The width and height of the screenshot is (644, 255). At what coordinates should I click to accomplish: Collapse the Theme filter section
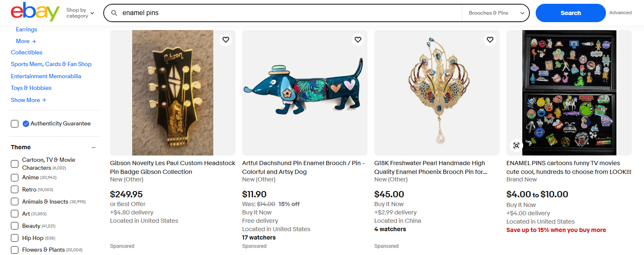[94, 148]
